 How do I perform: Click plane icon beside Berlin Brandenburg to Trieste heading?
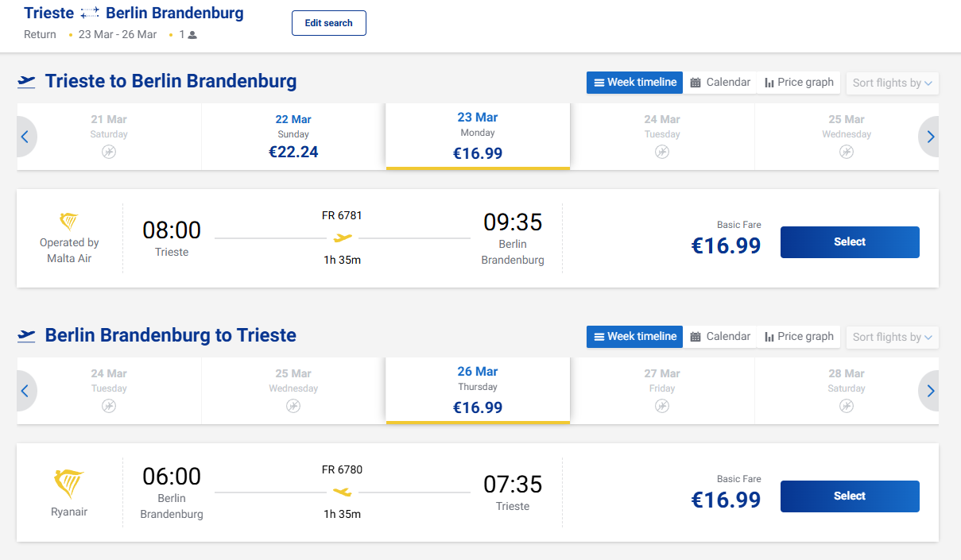coord(27,336)
